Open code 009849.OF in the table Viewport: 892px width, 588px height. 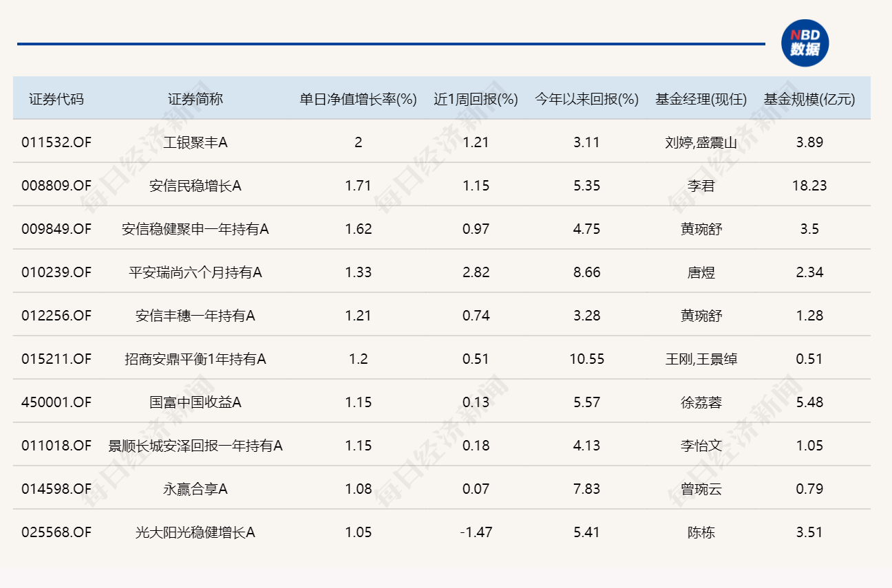point(56,229)
